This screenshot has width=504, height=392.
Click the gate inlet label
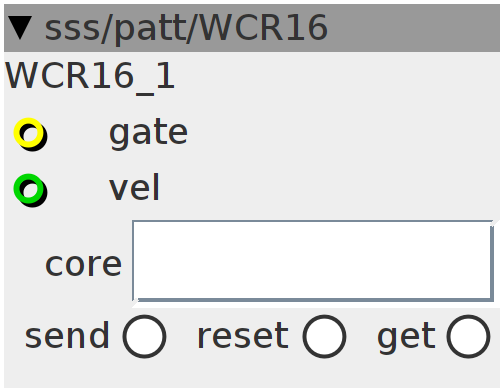click(x=148, y=133)
